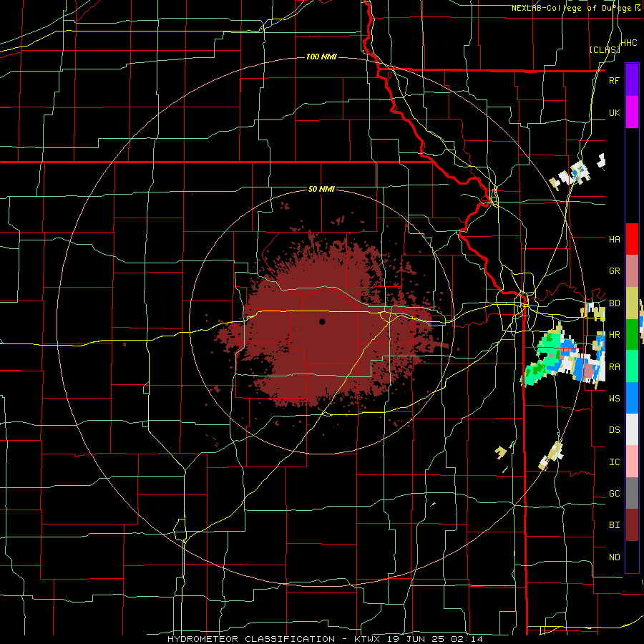Click the 'RF' legend label

pos(614,80)
